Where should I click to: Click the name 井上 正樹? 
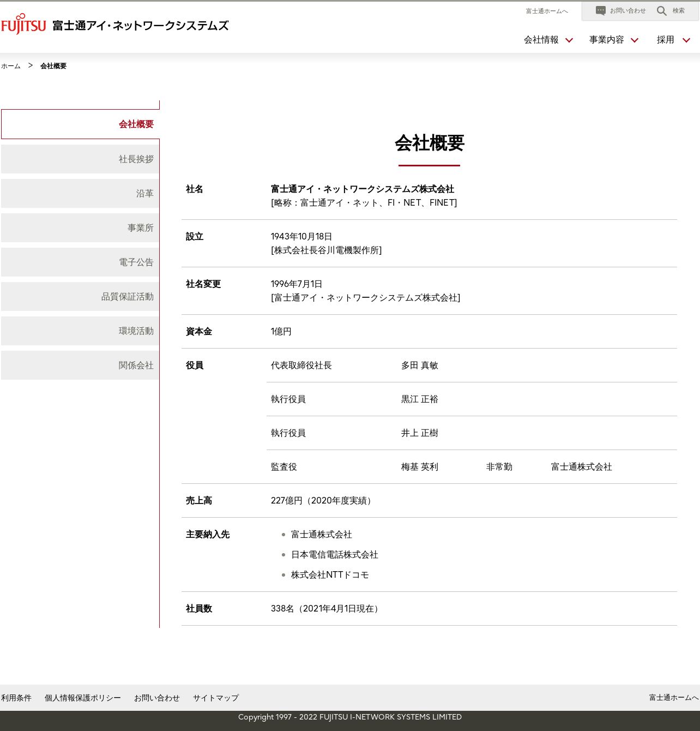(420, 433)
